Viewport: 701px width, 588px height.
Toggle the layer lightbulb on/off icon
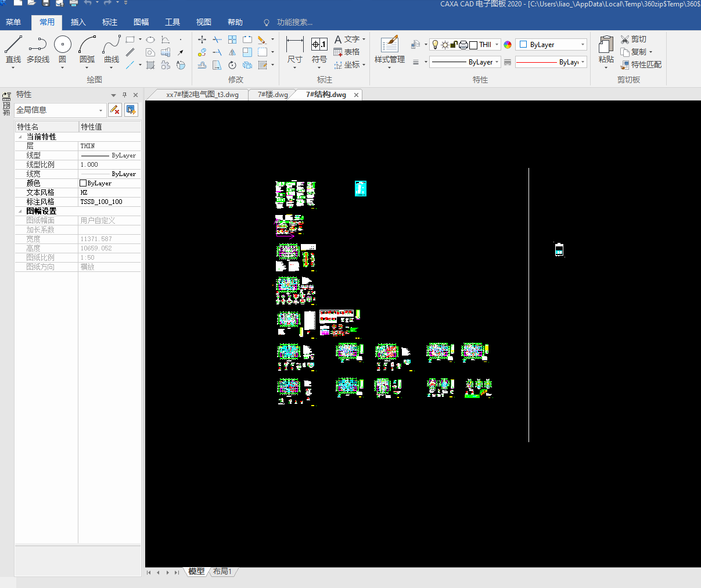click(x=436, y=45)
